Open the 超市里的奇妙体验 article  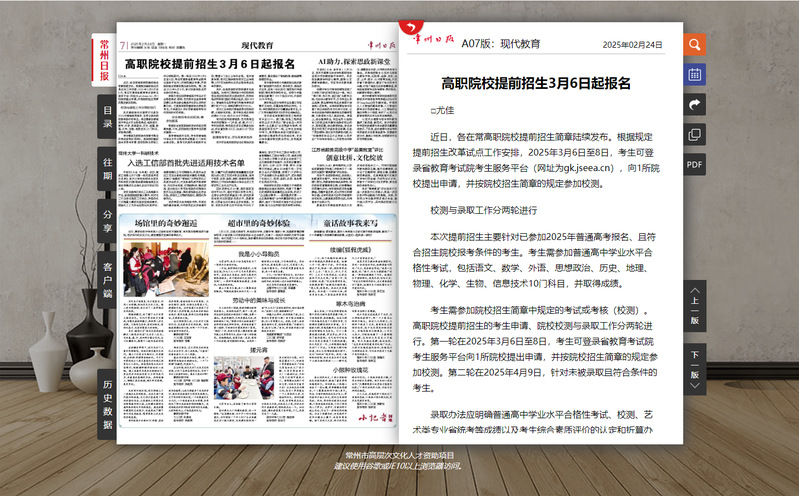click(260, 222)
